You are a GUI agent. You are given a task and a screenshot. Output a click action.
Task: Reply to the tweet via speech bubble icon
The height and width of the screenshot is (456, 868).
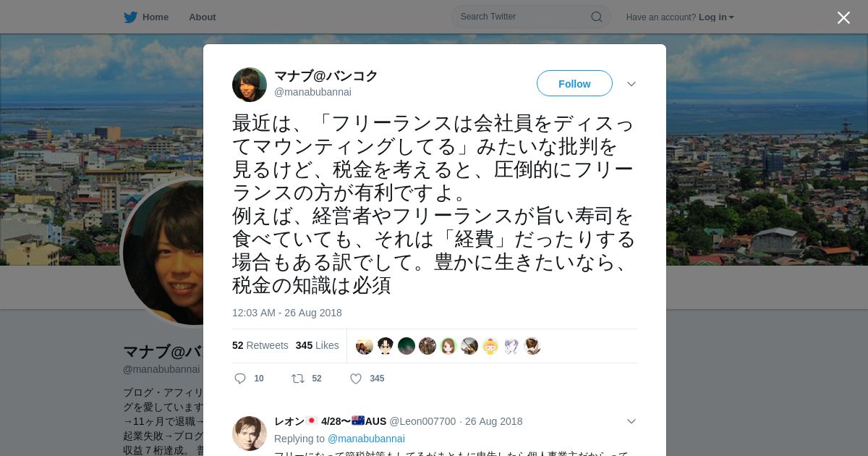pos(240,379)
